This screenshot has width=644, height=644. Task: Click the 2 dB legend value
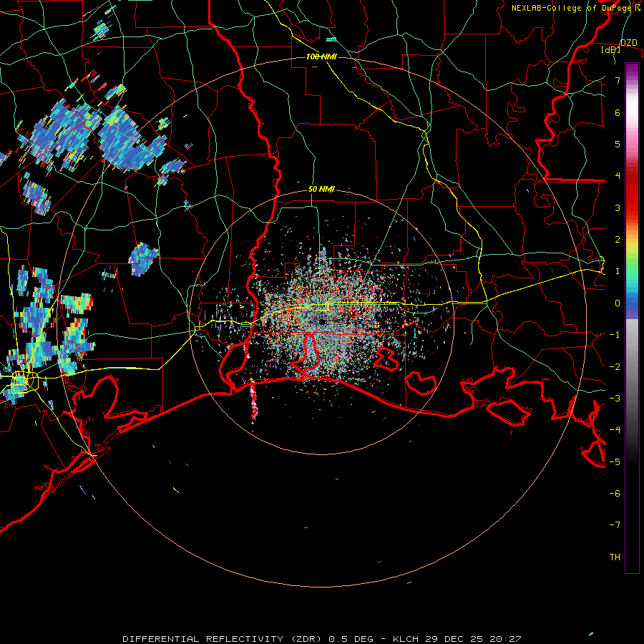pyautogui.click(x=618, y=240)
